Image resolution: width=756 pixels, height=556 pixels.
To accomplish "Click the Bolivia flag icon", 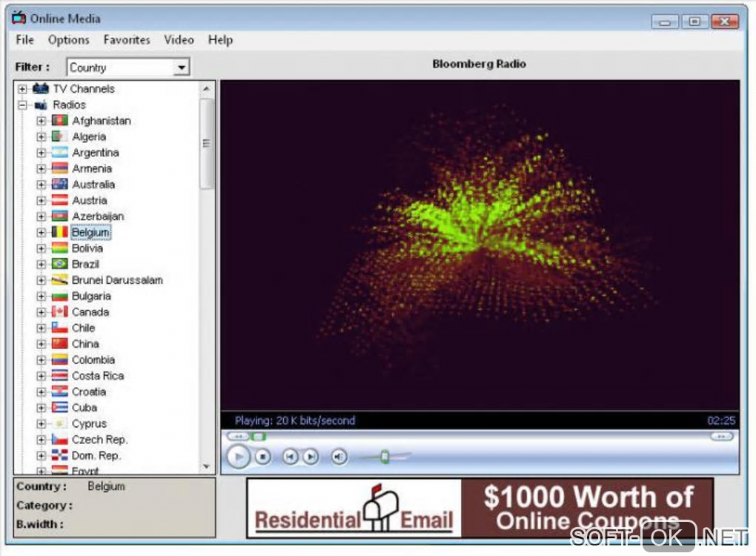I will click(x=60, y=248).
